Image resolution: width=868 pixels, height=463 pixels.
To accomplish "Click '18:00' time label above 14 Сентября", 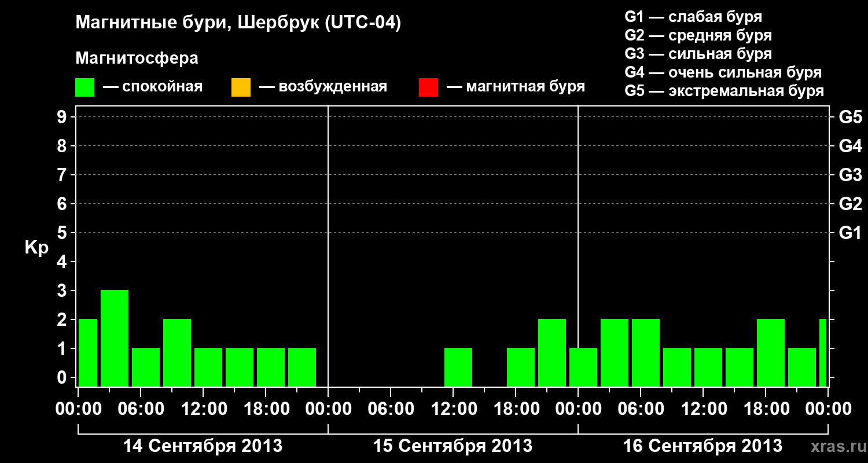I will (x=266, y=409).
